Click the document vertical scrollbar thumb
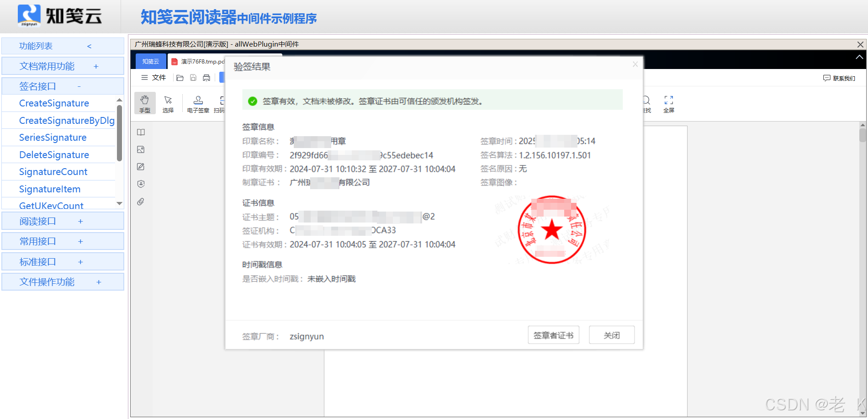 [x=863, y=135]
